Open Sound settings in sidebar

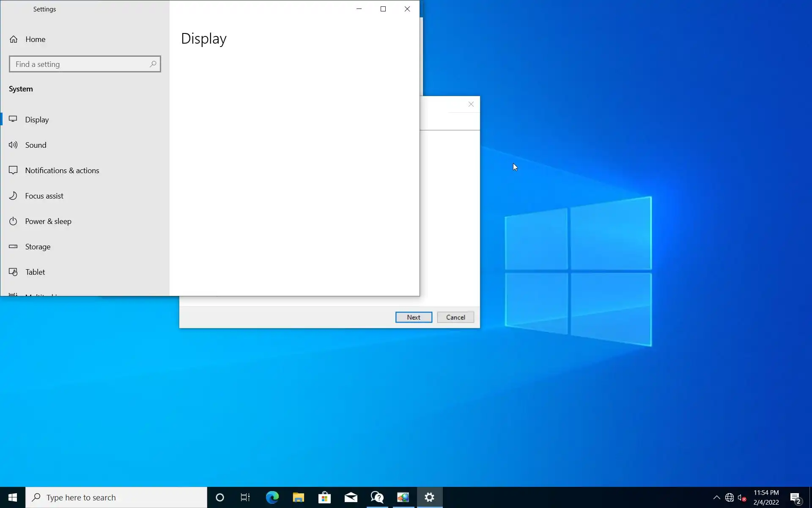(x=36, y=145)
